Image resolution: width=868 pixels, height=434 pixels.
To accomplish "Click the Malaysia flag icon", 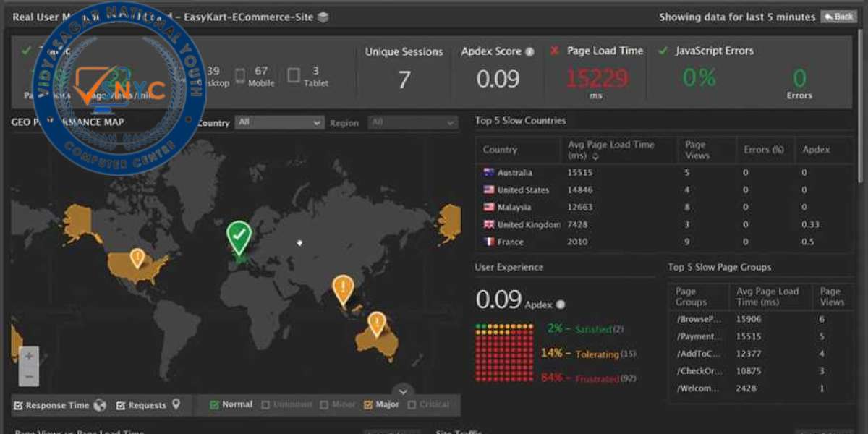I will (488, 207).
